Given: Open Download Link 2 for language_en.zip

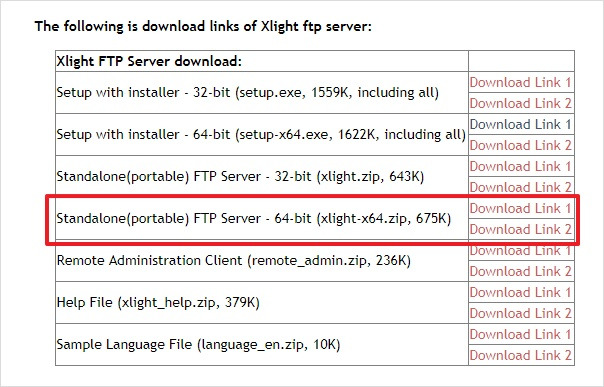Looking at the screenshot, I should tap(520, 355).
